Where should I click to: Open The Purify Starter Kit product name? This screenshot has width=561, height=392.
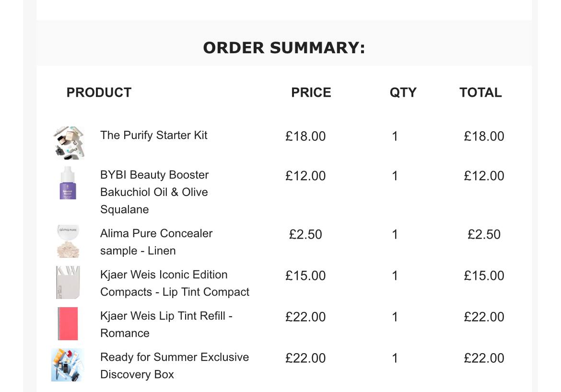[153, 135]
